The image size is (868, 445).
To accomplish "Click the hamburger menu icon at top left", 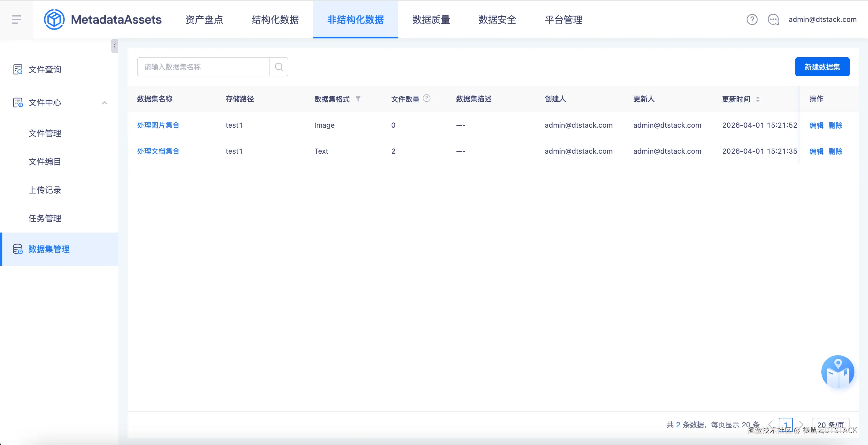I will [16, 19].
